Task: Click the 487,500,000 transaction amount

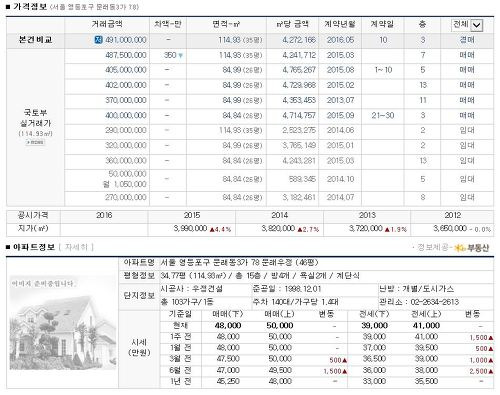Action: 126,55
